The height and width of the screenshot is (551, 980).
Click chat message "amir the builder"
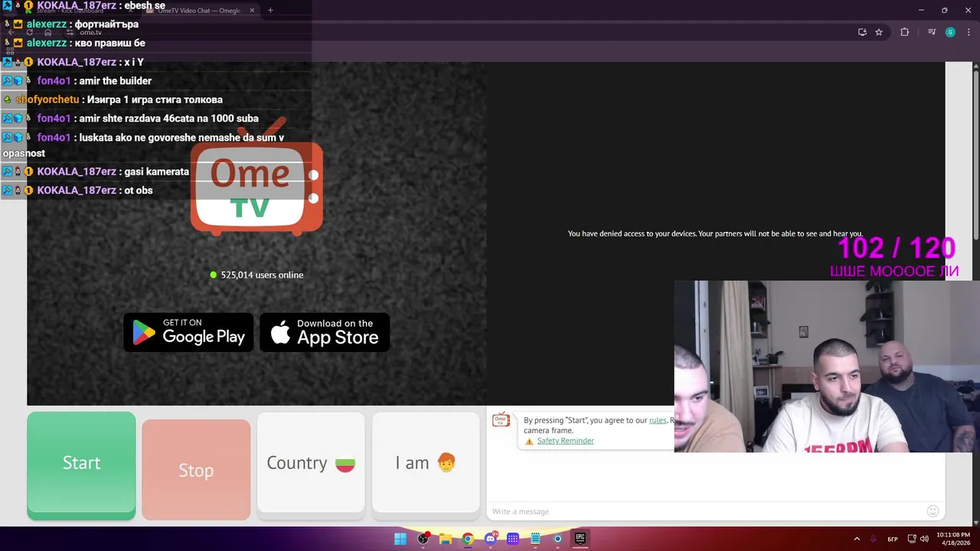pyautogui.click(x=116, y=81)
